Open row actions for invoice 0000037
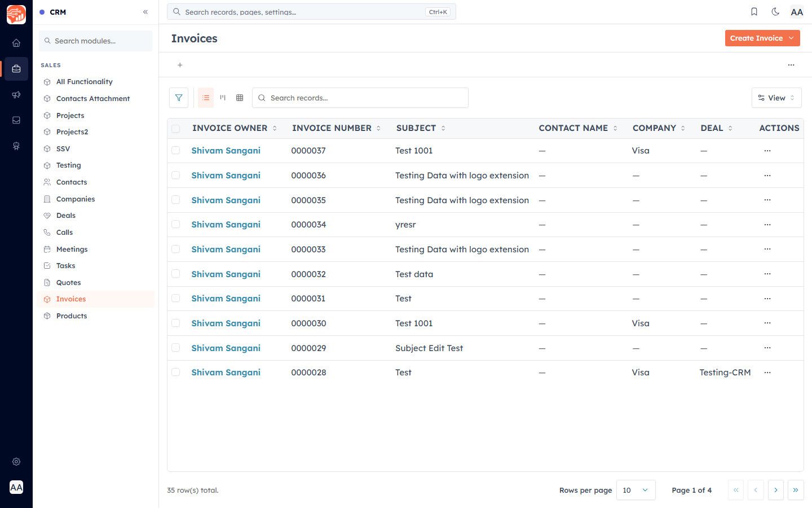Viewport: 812px width, 508px height. [x=767, y=151]
